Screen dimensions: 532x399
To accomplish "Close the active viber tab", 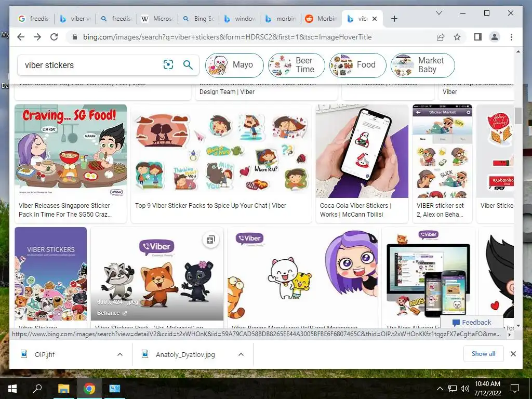I will click(375, 19).
